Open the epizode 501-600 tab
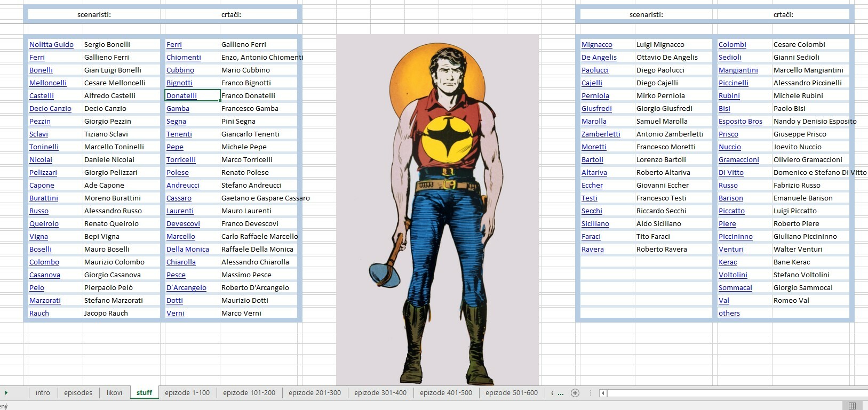 click(512, 393)
